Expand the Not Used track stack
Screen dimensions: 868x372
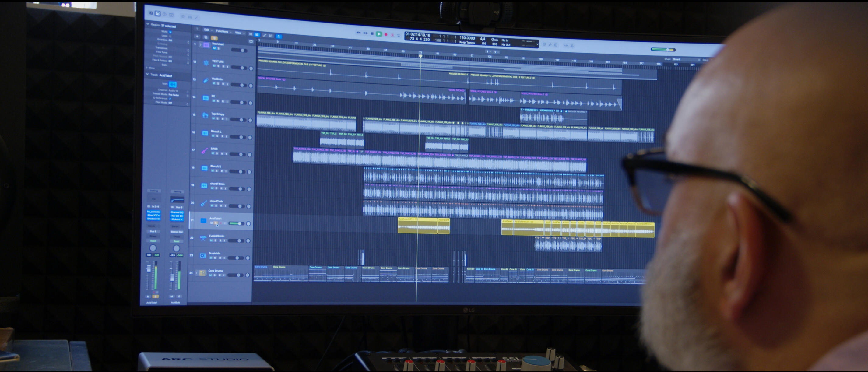(x=201, y=44)
